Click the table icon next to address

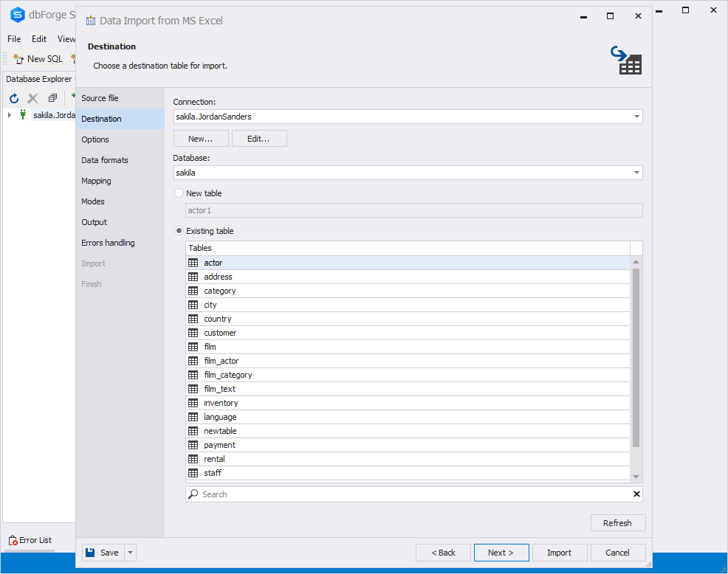(193, 277)
